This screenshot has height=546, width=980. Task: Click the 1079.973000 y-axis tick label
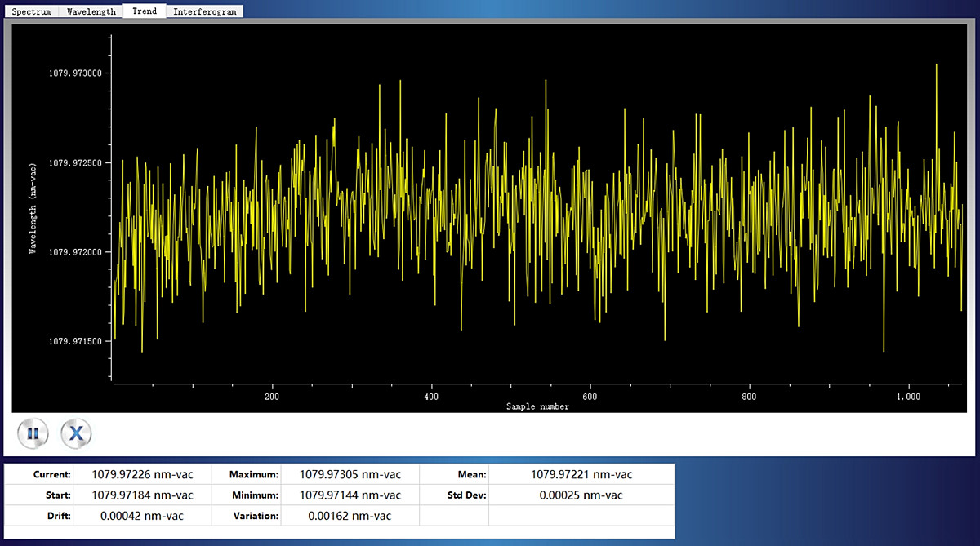76,73
